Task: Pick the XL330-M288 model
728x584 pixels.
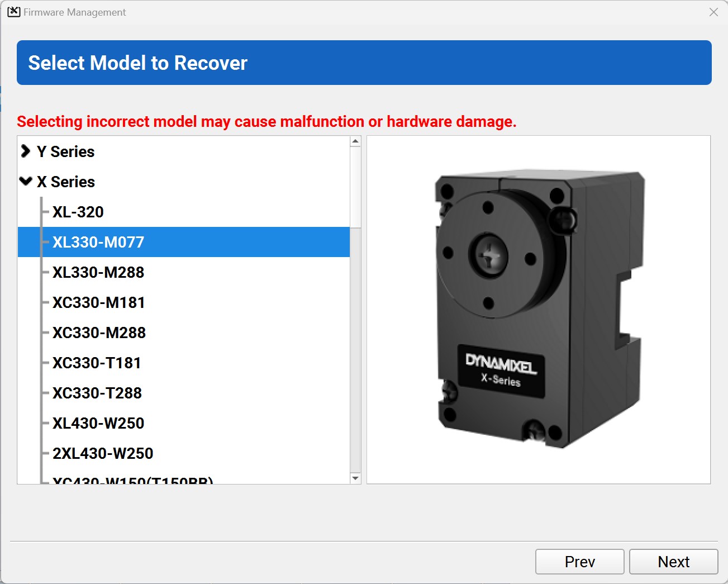Action: [98, 272]
